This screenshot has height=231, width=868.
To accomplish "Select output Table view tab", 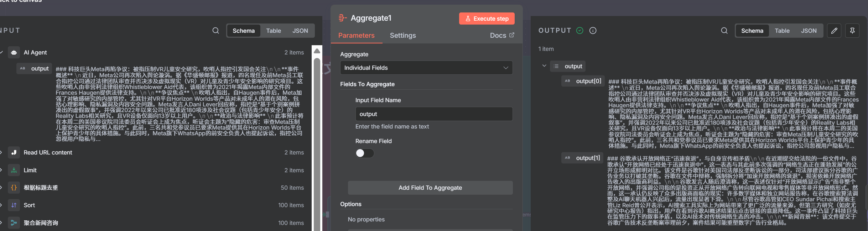I will click(782, 31).
